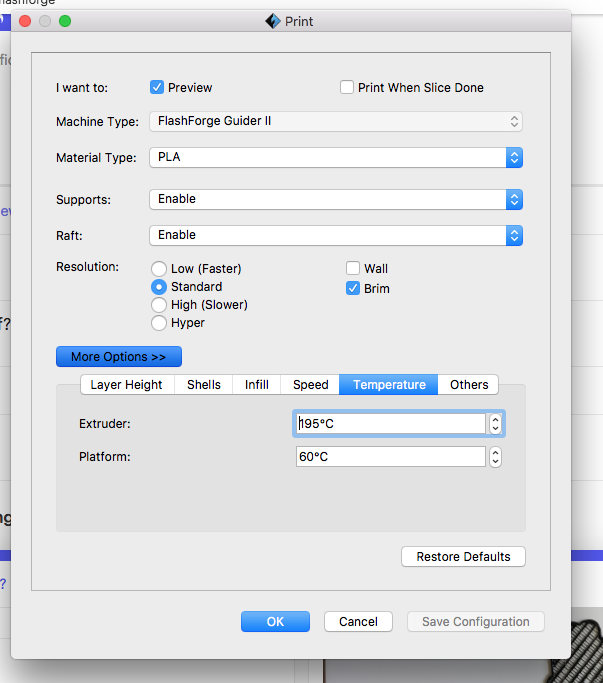Image resolution: width=603 pixels, height=683 pixels.
Task: Toggle the Preview checkbox
Action: coord(157,88)
